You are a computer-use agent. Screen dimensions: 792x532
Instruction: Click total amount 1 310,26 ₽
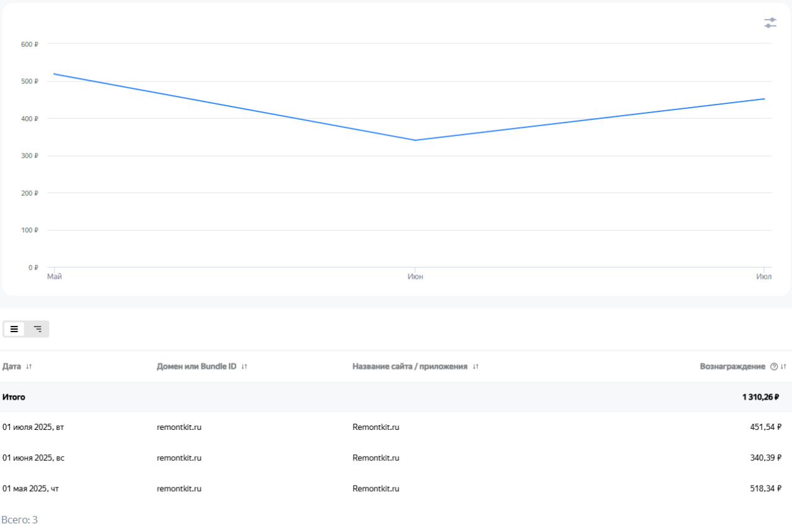[761, 397]
